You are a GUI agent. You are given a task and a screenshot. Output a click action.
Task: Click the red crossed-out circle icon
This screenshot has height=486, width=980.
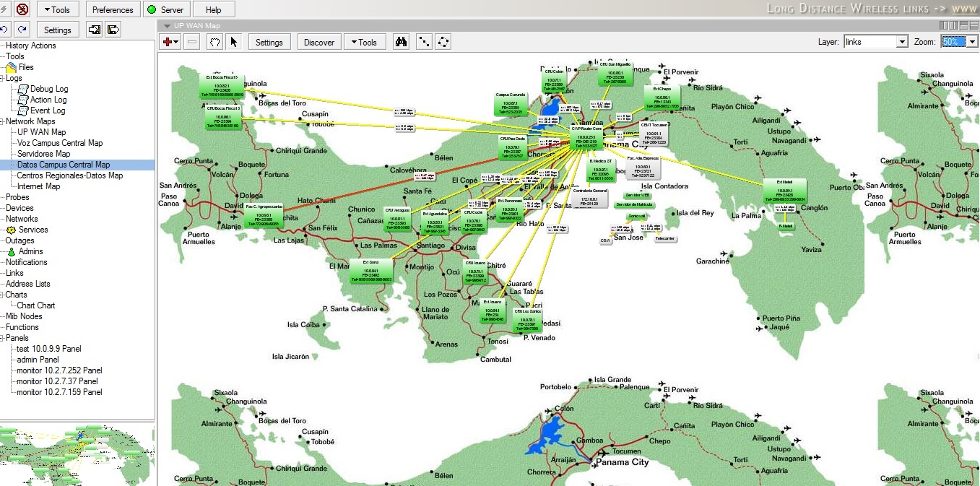tap(22, 9)
